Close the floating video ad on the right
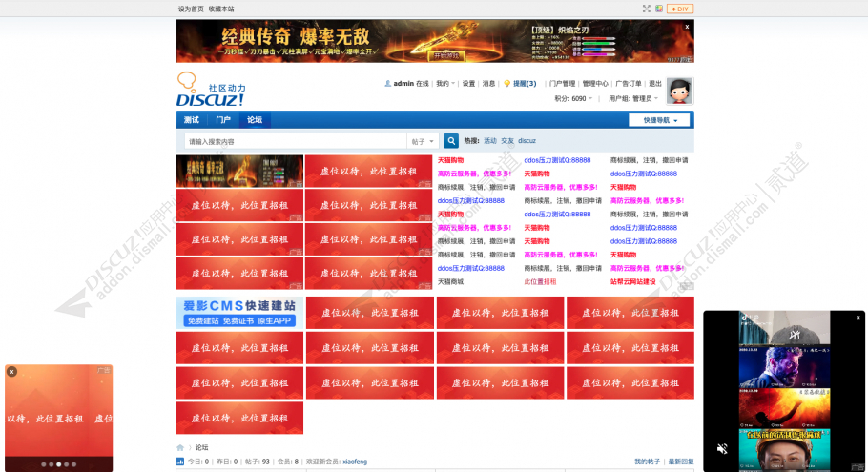The height and width of the screenshot is (472, 868). (x=858, y=318)
